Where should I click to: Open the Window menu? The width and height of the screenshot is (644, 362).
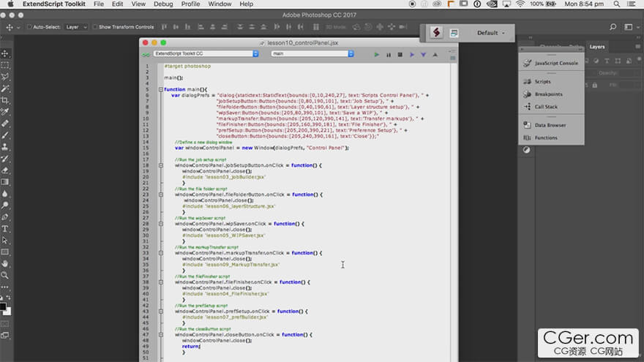click(220, 4)
